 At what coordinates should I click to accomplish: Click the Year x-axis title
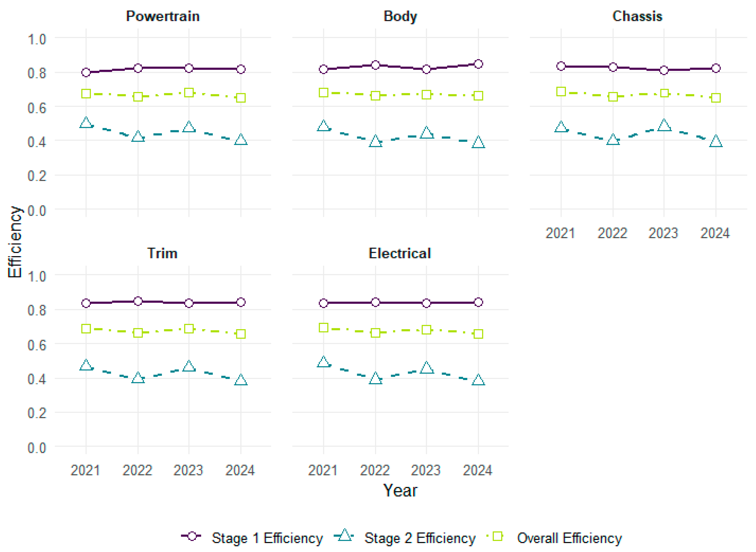click(x=400, y=490)
